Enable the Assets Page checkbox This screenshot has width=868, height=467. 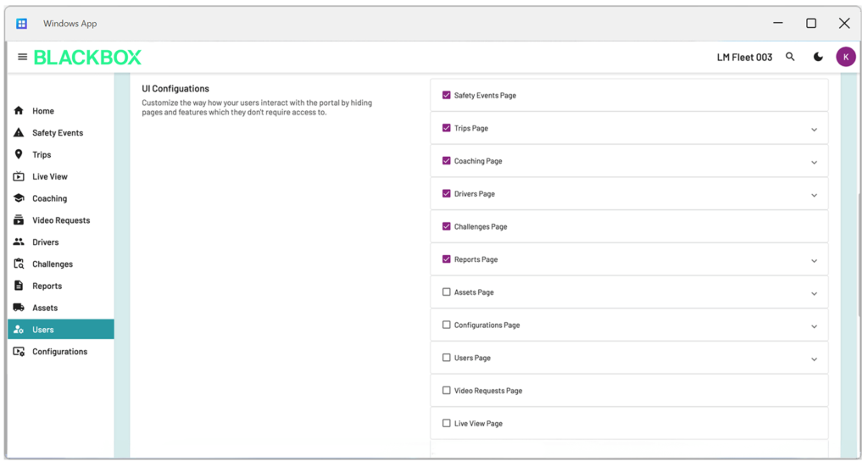(x=446, y=292)
